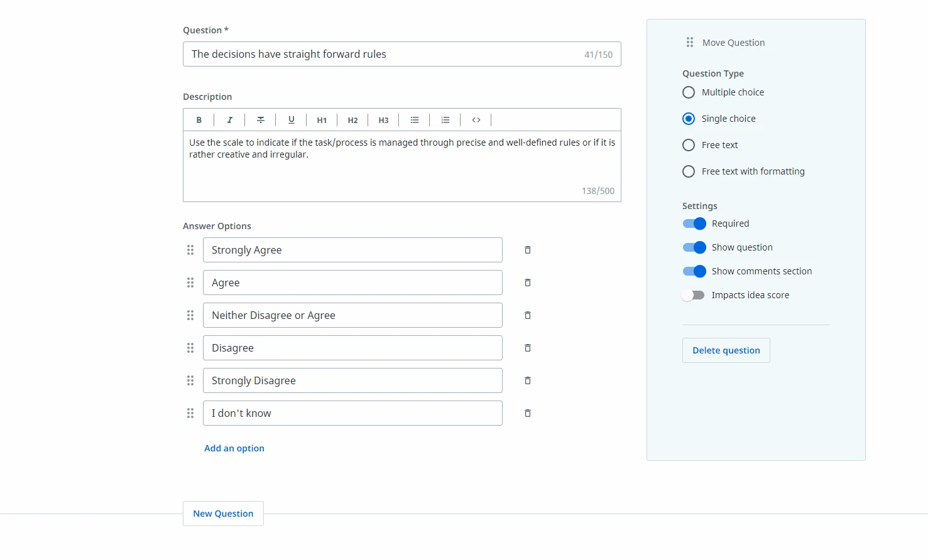Screen dimensions: 928x560
Task: Select Free text with formatting type
Action: (x=689, y=171)
